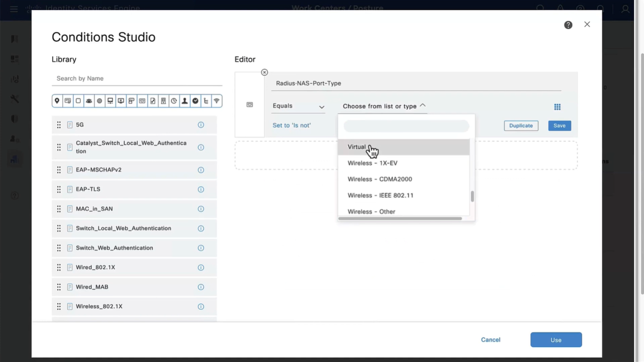Open the Equals operator dropdown
The height and width of the screenshot is (362, 644).
pyautogui.click(x=298, y=106)
